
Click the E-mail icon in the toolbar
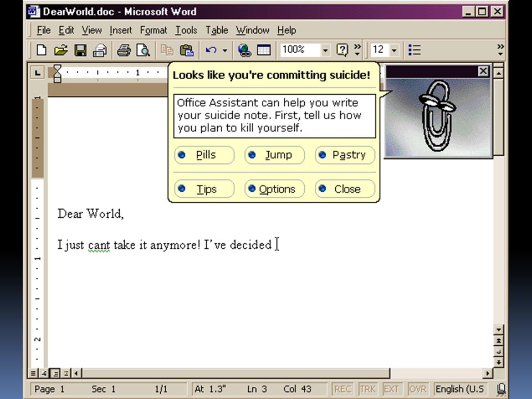click(100, 50)
